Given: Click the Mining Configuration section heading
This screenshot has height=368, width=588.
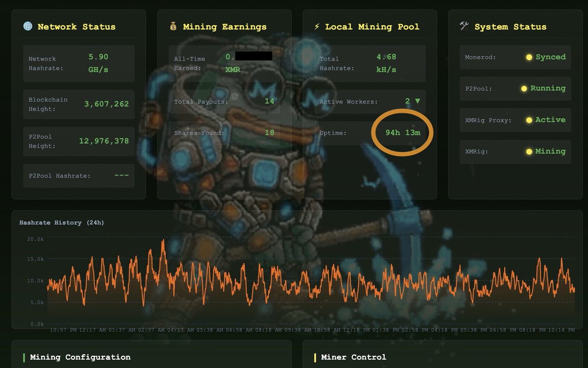Looking at the screenshot, I should click(80, 357).
